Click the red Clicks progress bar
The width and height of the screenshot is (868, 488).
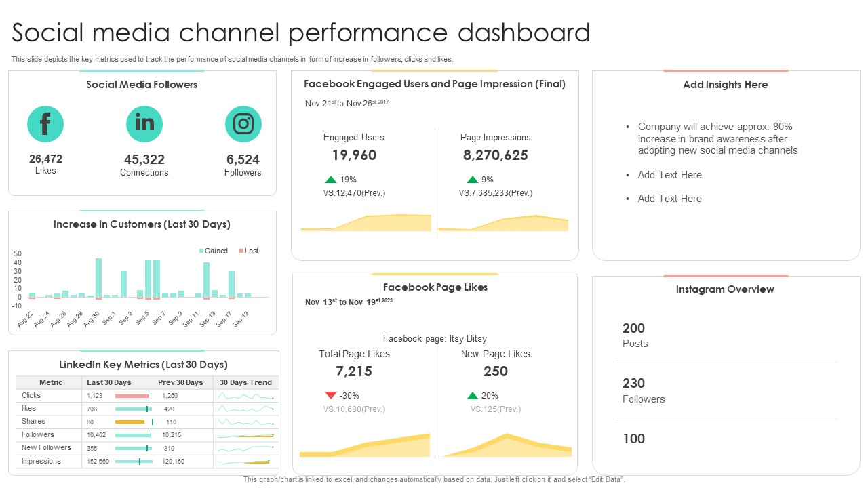(x=132, y=396)
